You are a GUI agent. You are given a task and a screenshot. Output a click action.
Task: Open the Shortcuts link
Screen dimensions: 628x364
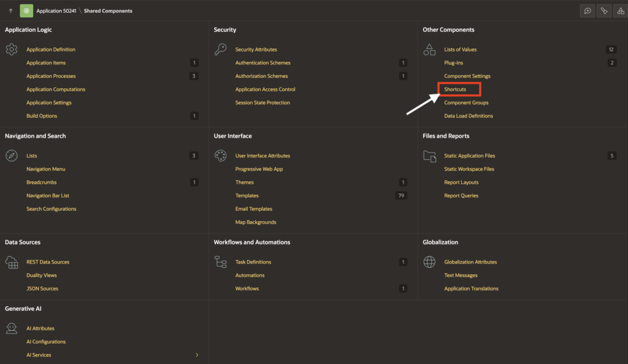point(455,89)
